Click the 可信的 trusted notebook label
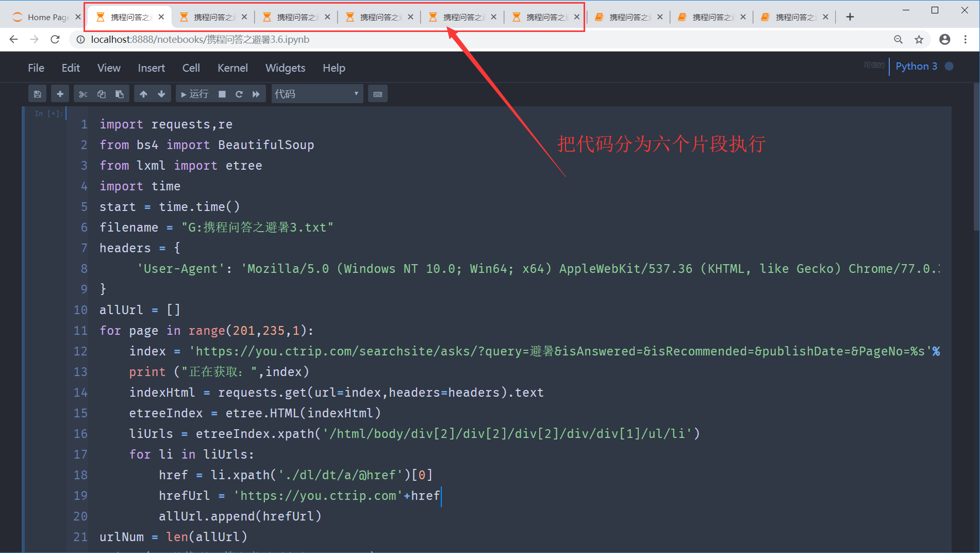Screen dimensions: 980x553 point(874,65)
